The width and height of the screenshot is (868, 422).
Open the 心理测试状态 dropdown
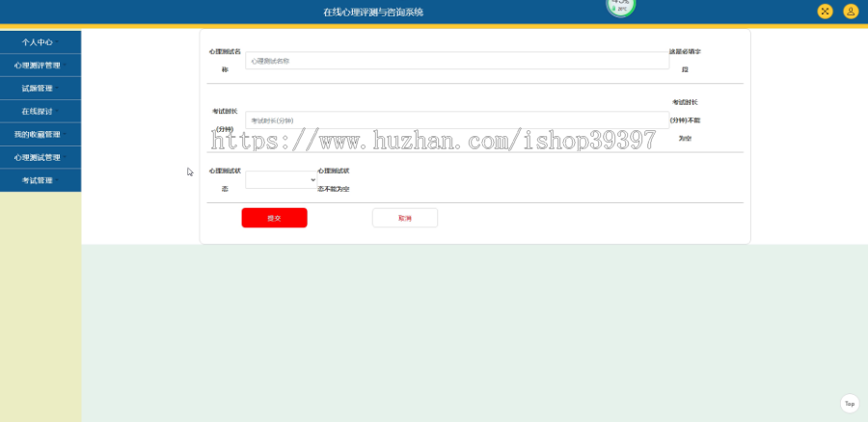(x=282, y=180)
